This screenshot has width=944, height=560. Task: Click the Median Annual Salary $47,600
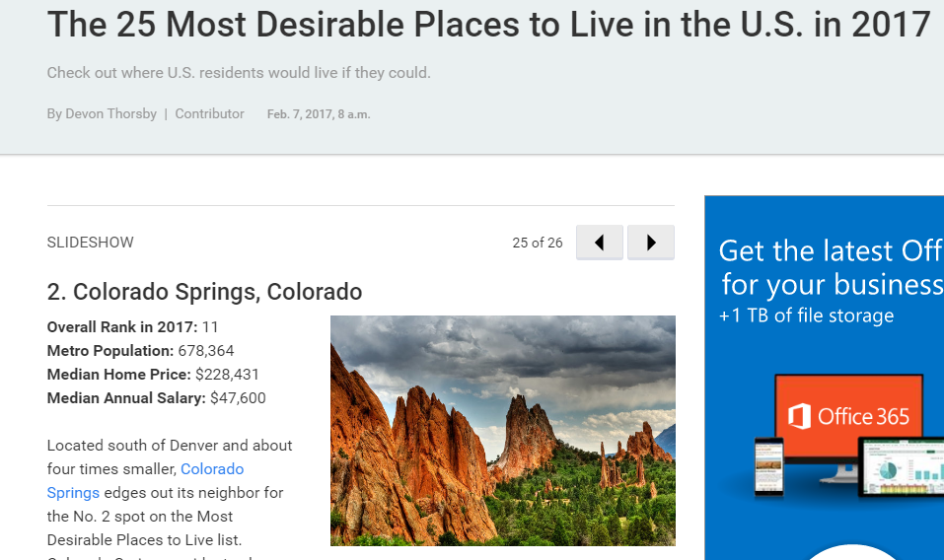click(x=238, y=398)
